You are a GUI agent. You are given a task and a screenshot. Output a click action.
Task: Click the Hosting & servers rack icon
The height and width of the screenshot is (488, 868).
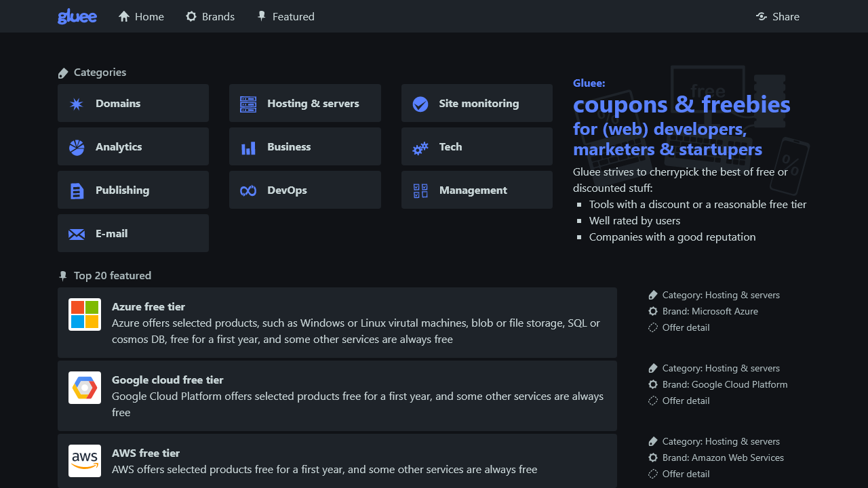click(x=248, y=104)
